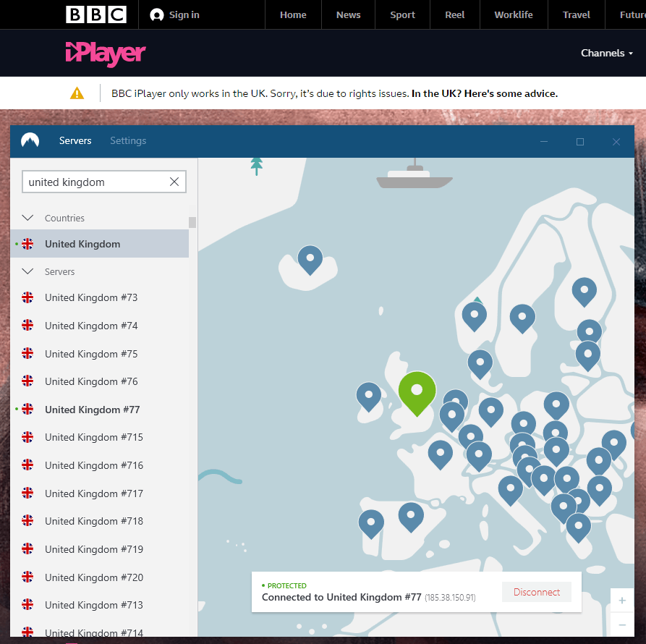
Task: Click the iPlayer logo
Action: coord(106,53)
